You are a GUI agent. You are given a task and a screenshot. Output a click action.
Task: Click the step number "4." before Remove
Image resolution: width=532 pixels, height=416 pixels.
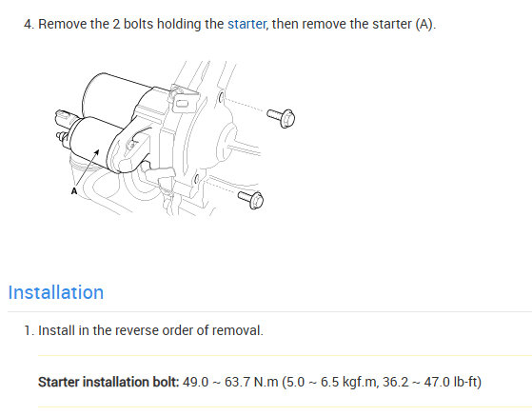pyautogui.click(x=30, y=25)
